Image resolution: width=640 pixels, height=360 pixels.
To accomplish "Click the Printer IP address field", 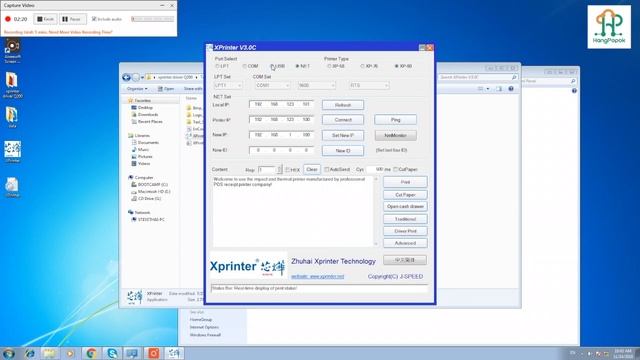I will [282, 120].
